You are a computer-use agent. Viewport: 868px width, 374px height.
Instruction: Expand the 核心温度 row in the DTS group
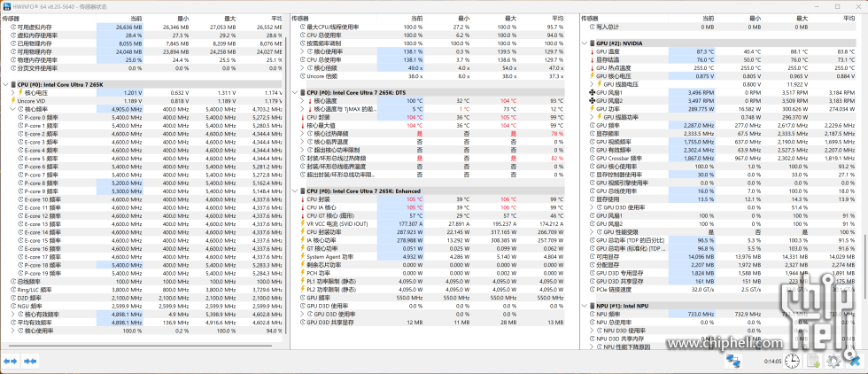point(302,101)
